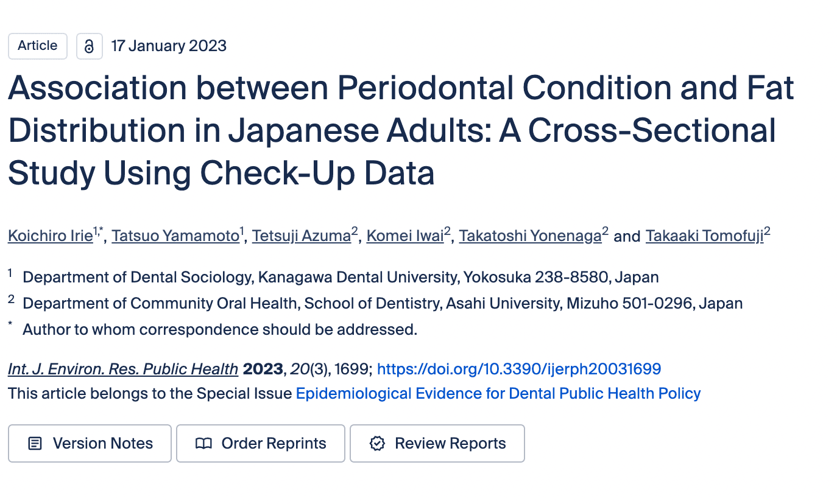Open the doi.org article DOI link
This screenshot has width=837, height=504.
point(519,369)
